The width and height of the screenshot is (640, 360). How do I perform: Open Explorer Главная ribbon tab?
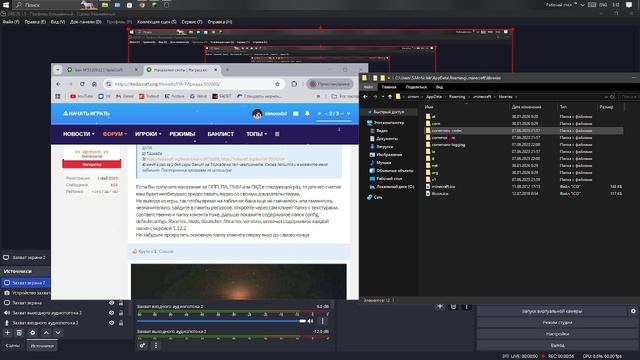point(389,87)
